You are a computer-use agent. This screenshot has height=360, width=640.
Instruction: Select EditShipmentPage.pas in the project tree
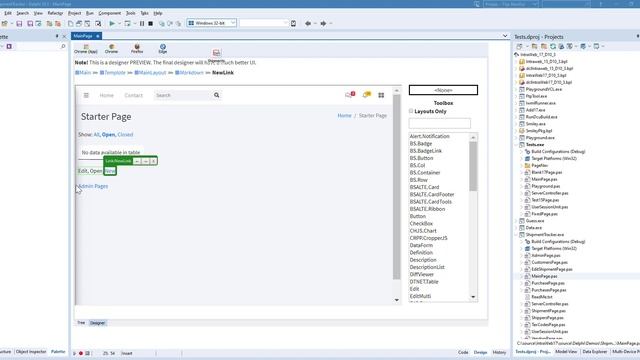551,269
